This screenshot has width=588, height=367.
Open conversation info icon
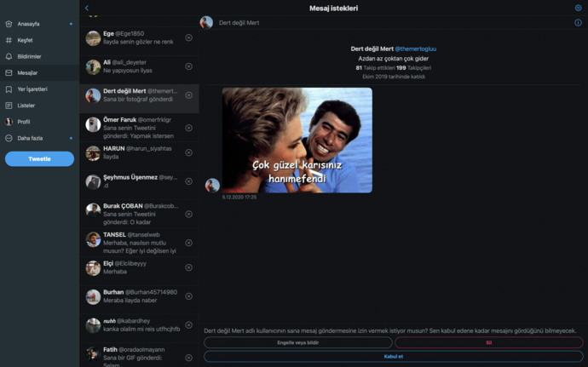(578, 23)
